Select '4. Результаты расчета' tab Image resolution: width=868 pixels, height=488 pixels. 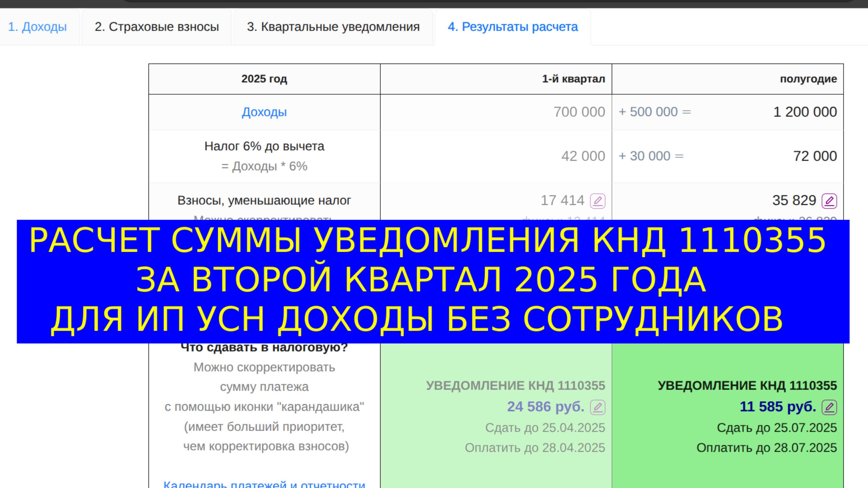pyautogui.click(x=512, y=27)
